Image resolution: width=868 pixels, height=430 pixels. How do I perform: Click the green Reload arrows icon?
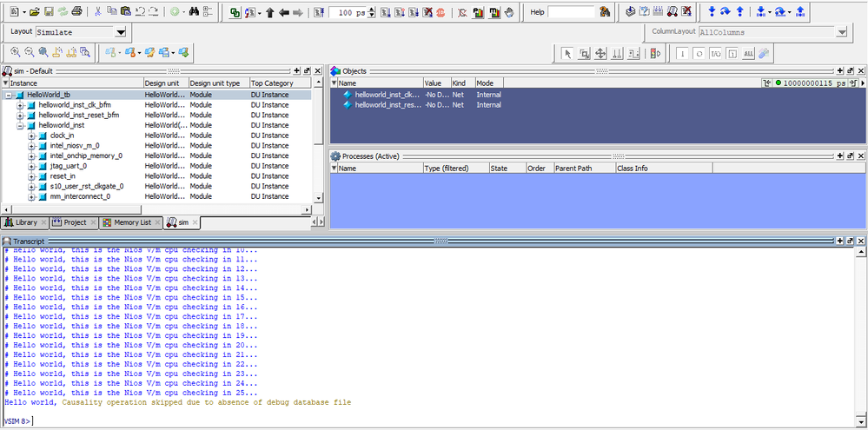click(63, 11)
